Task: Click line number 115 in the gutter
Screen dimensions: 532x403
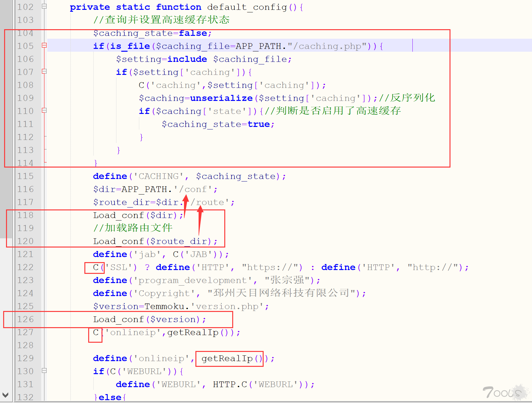Action: pos(25,176)
